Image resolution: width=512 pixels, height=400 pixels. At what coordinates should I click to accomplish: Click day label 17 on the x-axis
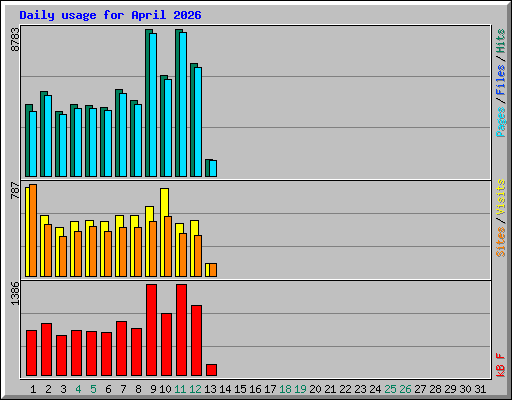pos(270,389)
